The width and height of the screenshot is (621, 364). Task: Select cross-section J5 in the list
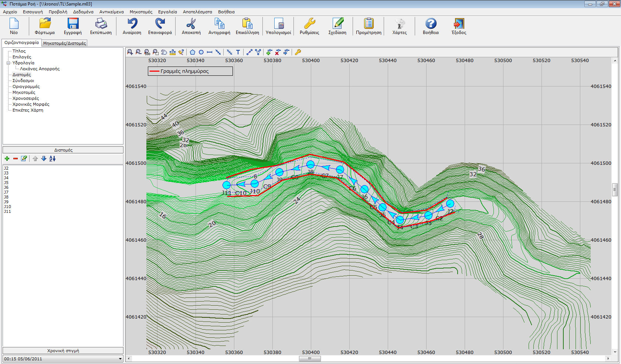point(6,183)
